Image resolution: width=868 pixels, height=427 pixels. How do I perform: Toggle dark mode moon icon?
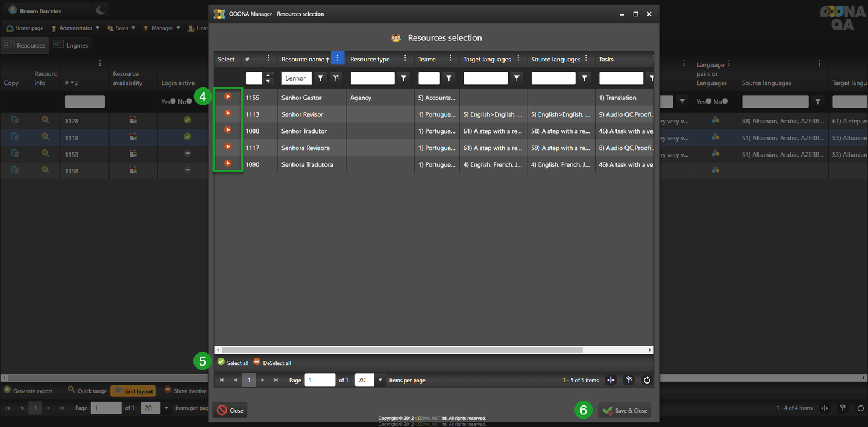pos(101,10)
